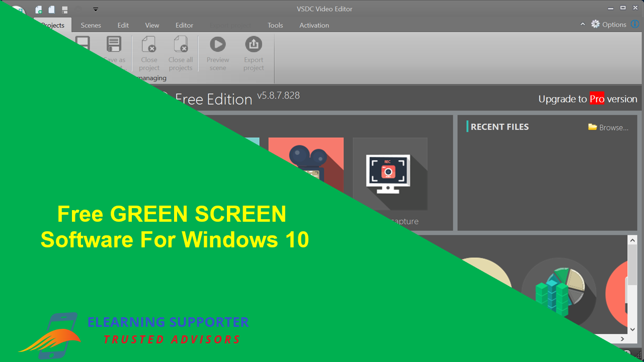Collapse the ribbon with the chevron arrow
Image resolution: width=644 pixels, height=362 pixels.
pos(583,24)
